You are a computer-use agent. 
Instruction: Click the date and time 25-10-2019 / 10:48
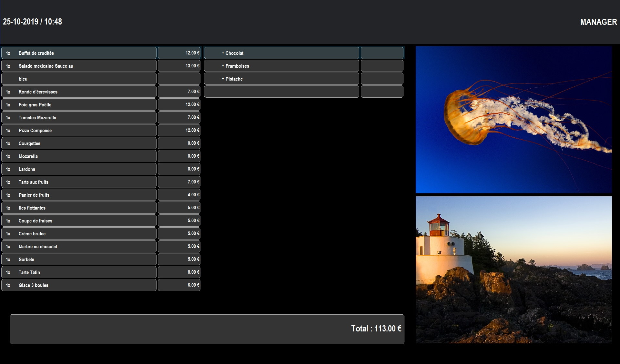tap(32, 22)
